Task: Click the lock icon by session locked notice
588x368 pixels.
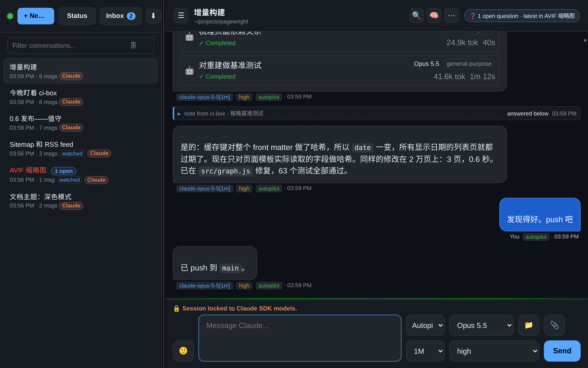Action: [x=176, y=308]
